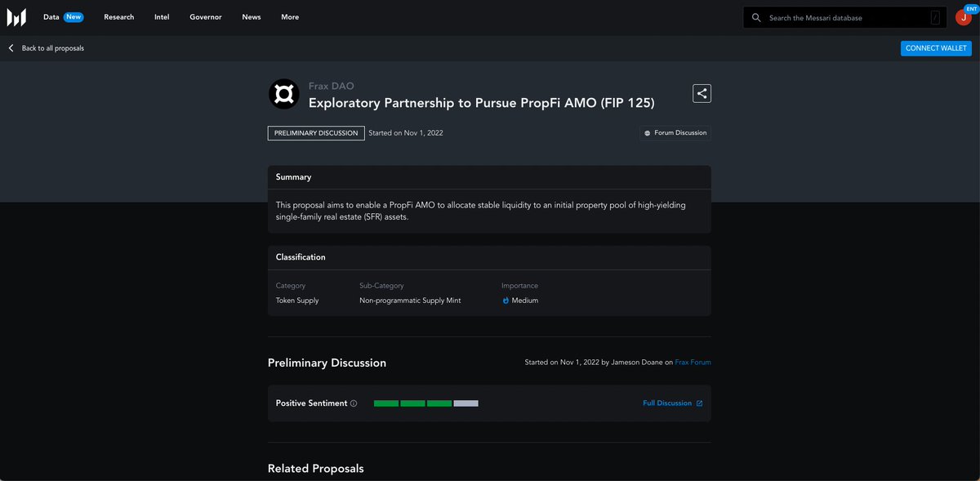Click the positive sentiment progress bar

tap(426, 403)
